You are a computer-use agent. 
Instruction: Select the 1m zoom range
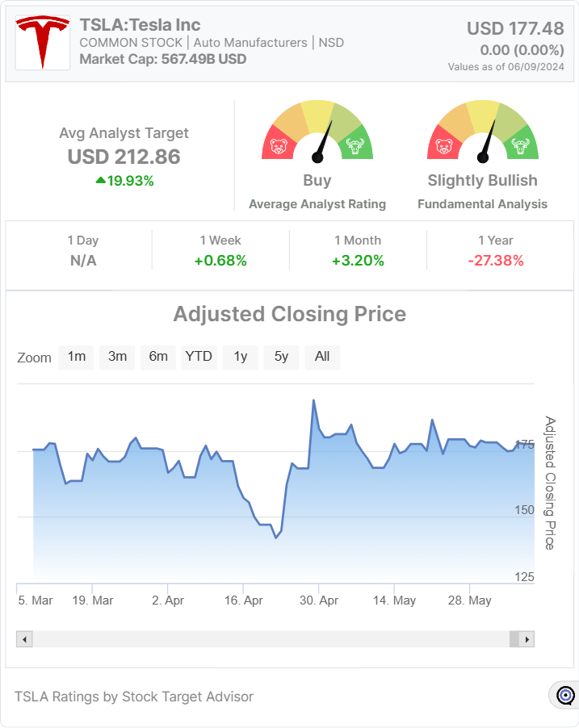[76, 357]
